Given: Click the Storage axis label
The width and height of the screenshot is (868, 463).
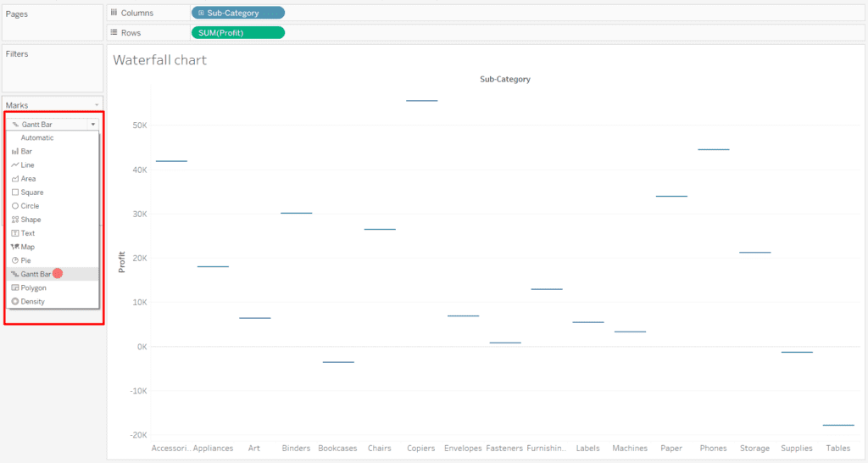Looking at the screenshot, I should (x=755, y=448).
